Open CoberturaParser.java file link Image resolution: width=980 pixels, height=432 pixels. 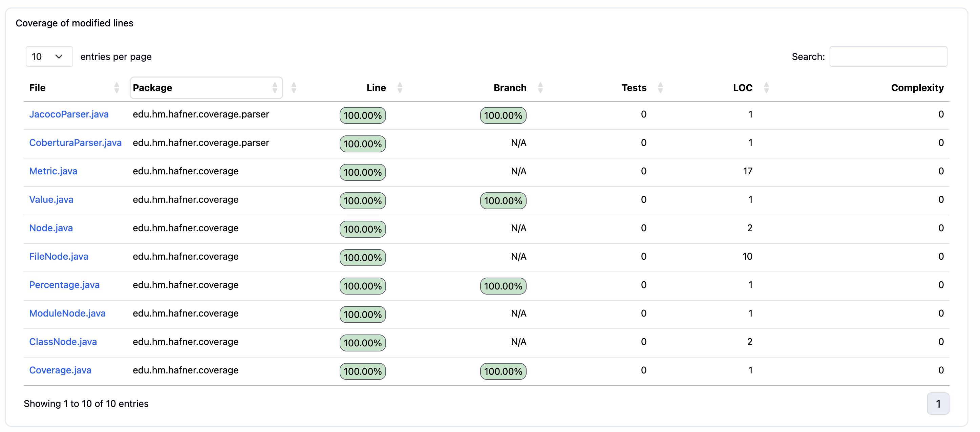[x=75, y=143]
